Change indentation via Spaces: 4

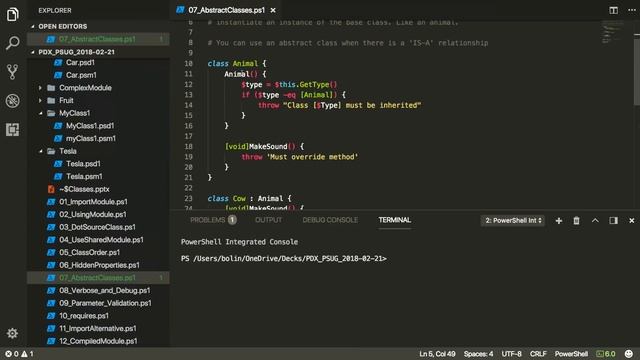(x=478, y=354)
